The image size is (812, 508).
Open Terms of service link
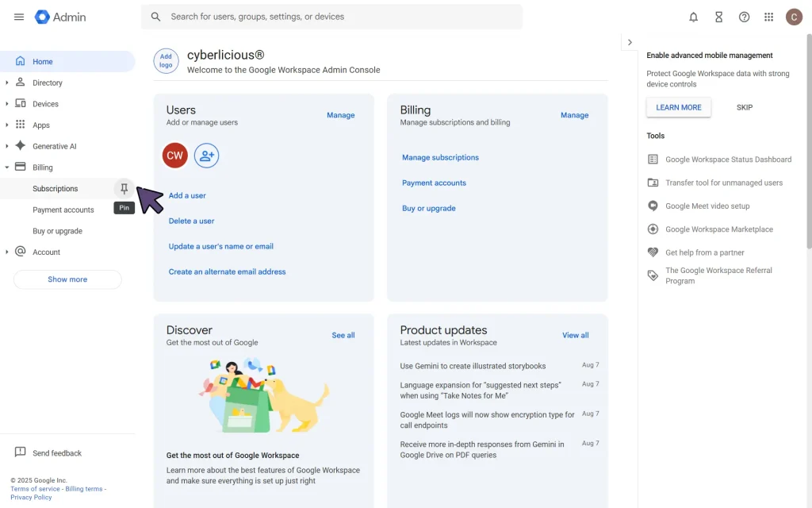click(x=35, y=489)
